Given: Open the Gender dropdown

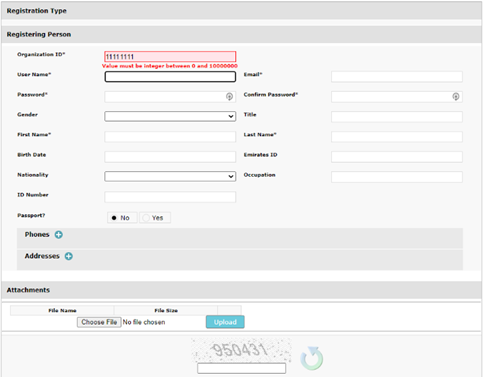Looking at the screenshot, I should pos(170,116).
